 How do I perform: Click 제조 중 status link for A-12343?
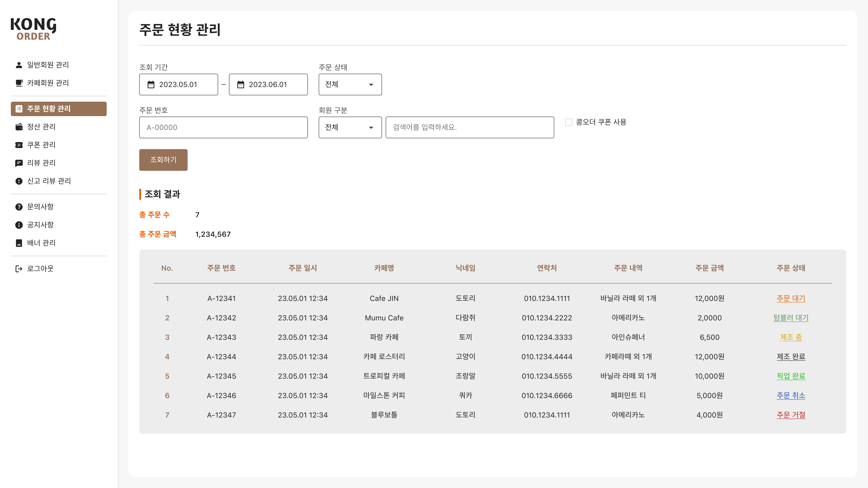[791, 337]
